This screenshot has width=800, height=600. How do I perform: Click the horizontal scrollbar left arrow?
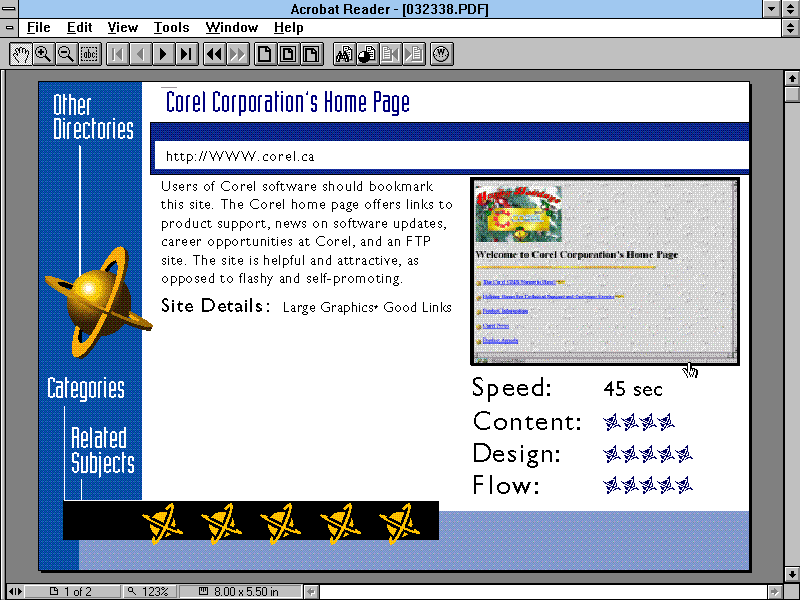(x=311, y=592)
